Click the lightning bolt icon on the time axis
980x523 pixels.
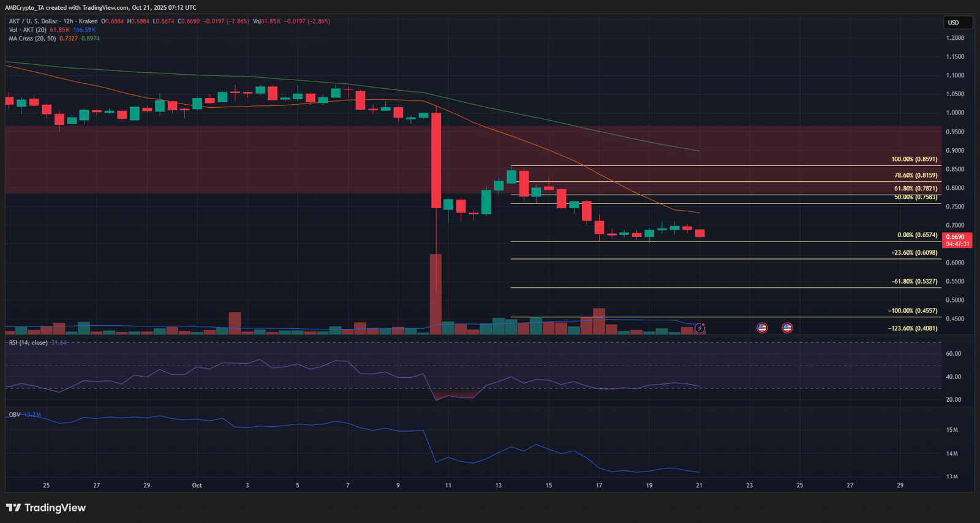coord(699,328)
